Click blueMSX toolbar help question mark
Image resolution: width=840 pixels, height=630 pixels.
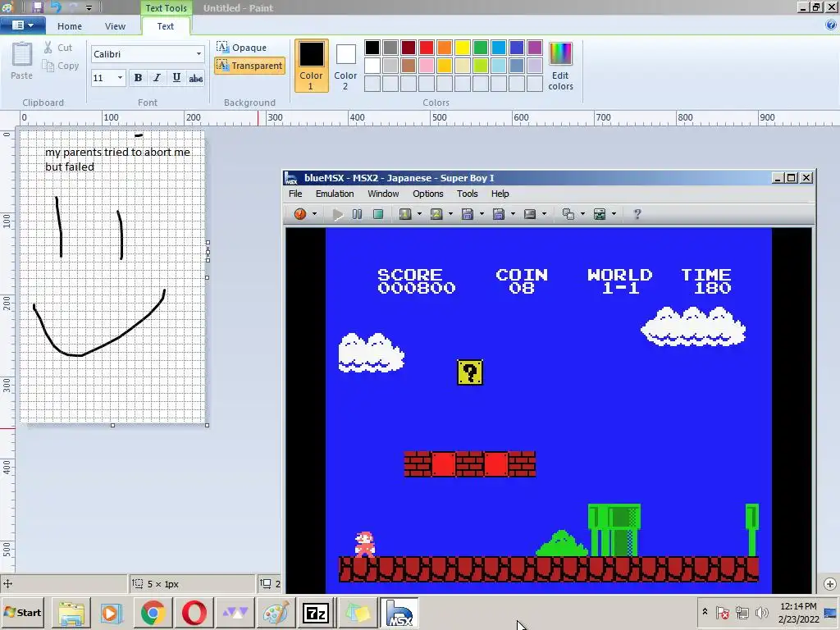pyautogui.click(x=637, y=214)
